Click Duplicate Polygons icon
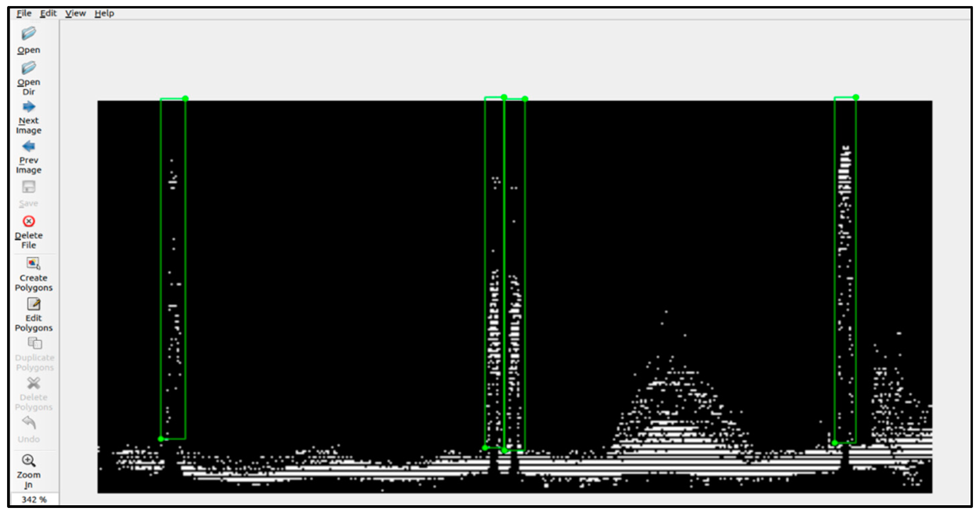This screenshot has width=980, height=513. click(34, 343)
